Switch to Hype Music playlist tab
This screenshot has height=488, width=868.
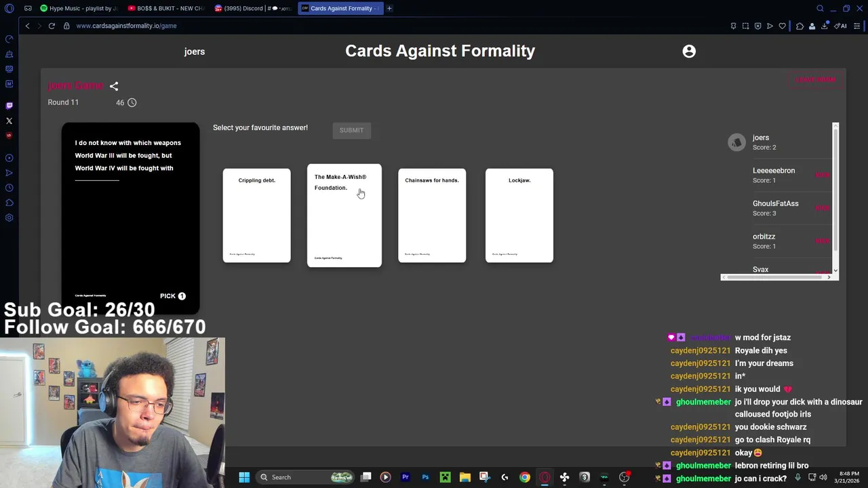pyautogui.click(x=79, y=8)
